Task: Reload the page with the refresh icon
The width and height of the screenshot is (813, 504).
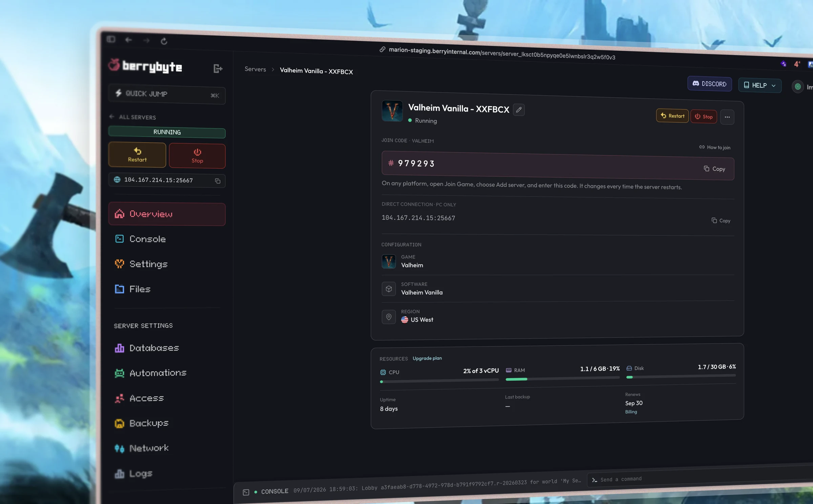Action: click(164, 41)
